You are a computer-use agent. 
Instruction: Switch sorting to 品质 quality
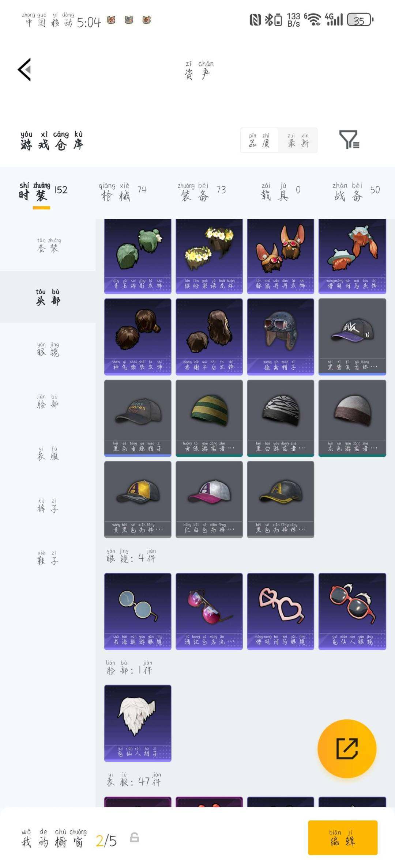[x=259, y=140]
